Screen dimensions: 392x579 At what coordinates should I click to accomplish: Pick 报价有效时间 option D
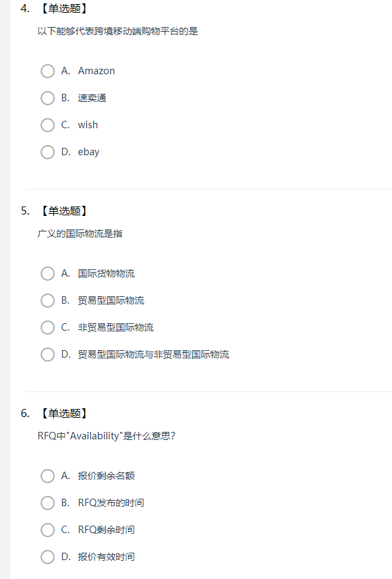coord(48,557)
